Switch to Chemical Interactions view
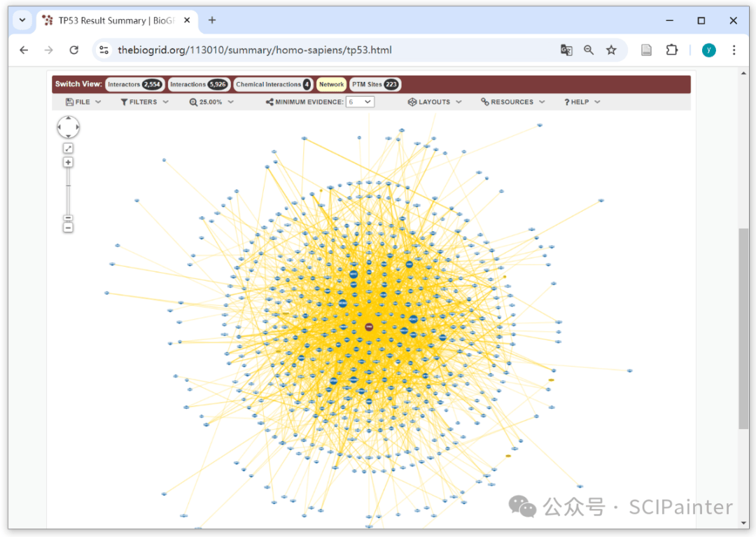Viewport: 756px width, 537px height. click(273, 85)
